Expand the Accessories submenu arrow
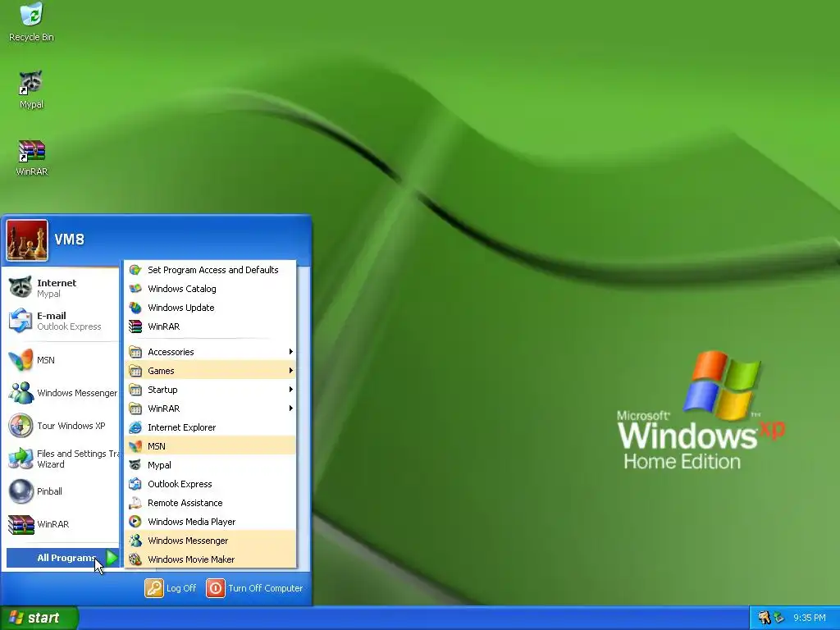Image resolution: width=840 pixels, height=630 pixels. (291, 352)
